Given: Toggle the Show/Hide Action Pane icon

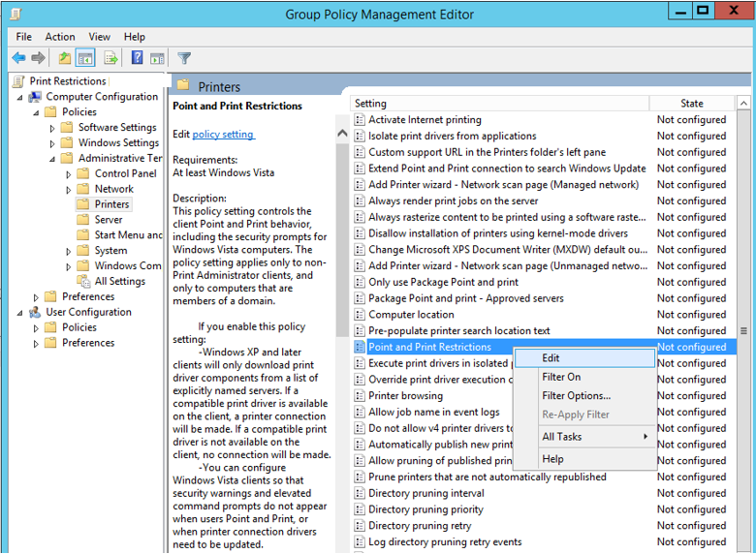Looking at the screenshot, I should click(x=157, y=58).
